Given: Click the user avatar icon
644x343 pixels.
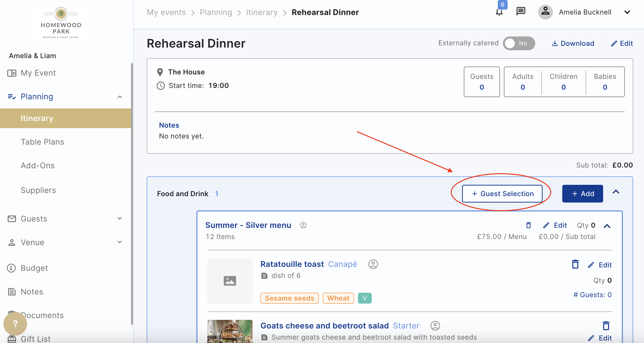Looking at the screenshot, I should click(545, 12).
